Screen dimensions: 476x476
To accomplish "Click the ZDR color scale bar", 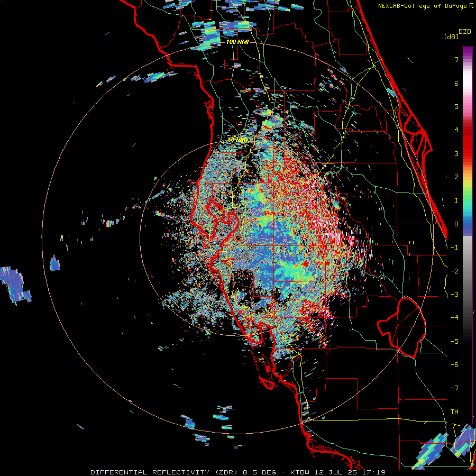I will 467,235.
